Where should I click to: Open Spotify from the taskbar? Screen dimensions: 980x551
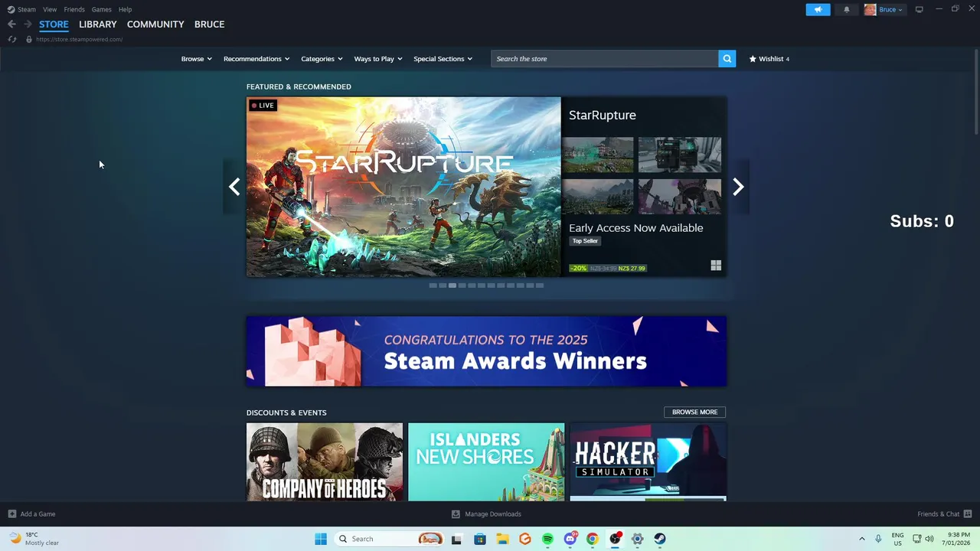[x=547, y=539]
